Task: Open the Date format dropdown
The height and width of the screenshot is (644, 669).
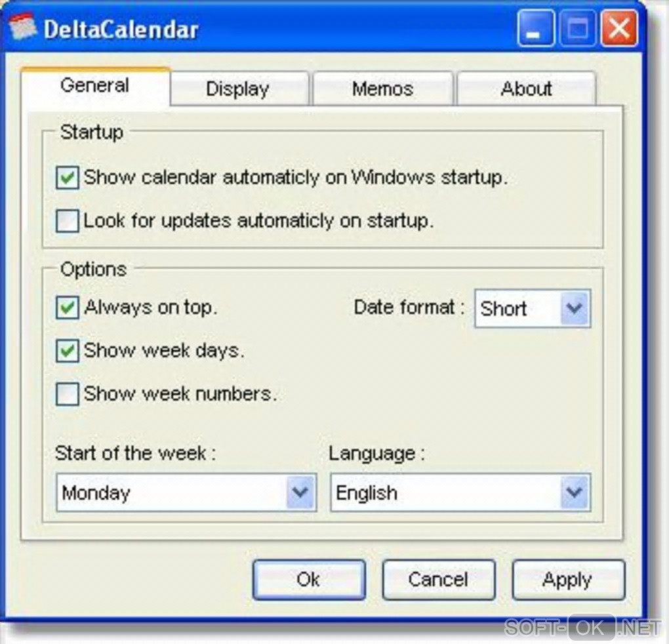Action: (x=575, y=309)
